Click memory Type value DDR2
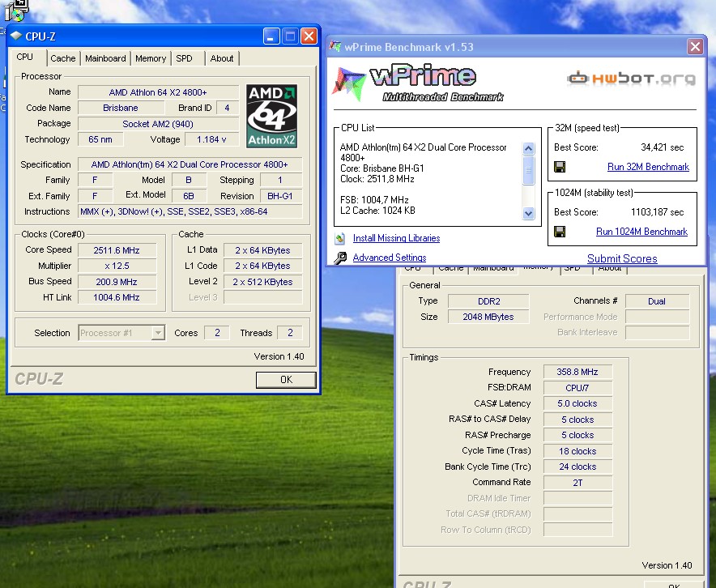Viewport: 716px width, 588px height. point(488,301)
